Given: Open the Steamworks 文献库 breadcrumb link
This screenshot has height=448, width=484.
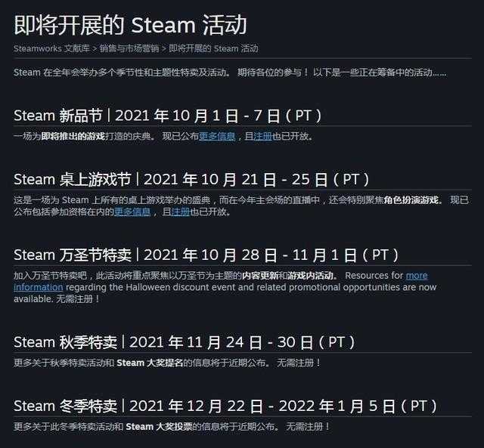Looking at the screenshot, I should pos(51,48).
